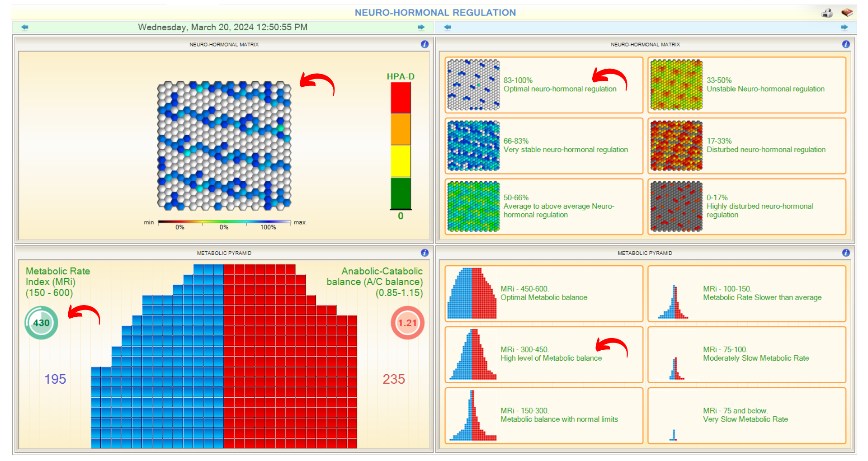868x461 pixels.
Task: Select the 83-100% Optimal neuro-hormonal regulation card
Action: coord(543,85)
